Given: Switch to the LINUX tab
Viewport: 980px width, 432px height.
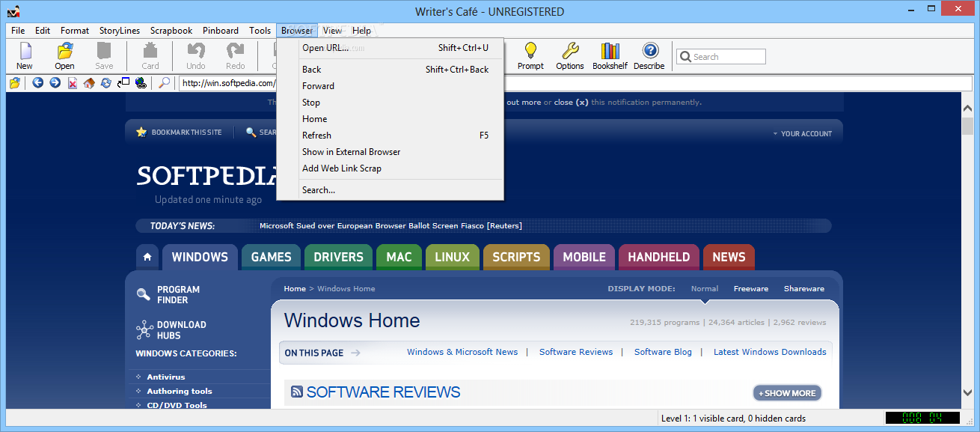Looking at the screenshot, I should click(452, 257).
